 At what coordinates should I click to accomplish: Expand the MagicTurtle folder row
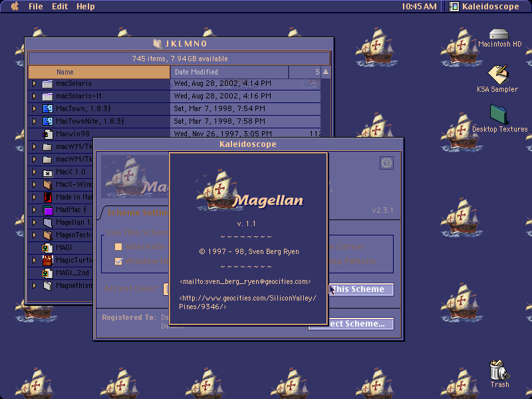(x=35, y=260)
